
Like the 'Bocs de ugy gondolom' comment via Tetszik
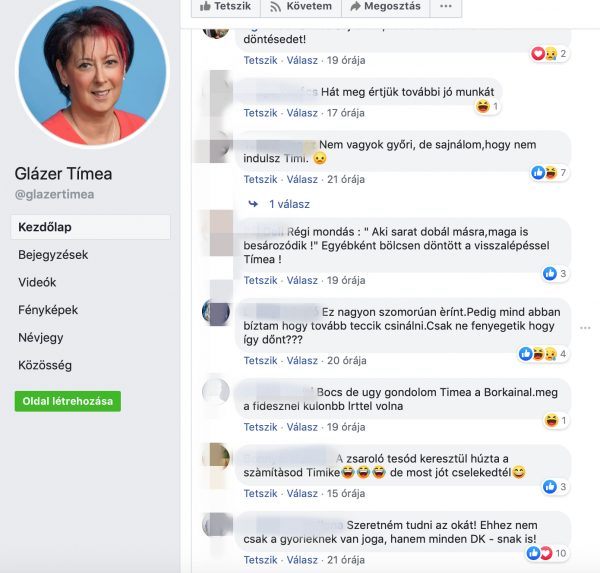pos(260,427)
